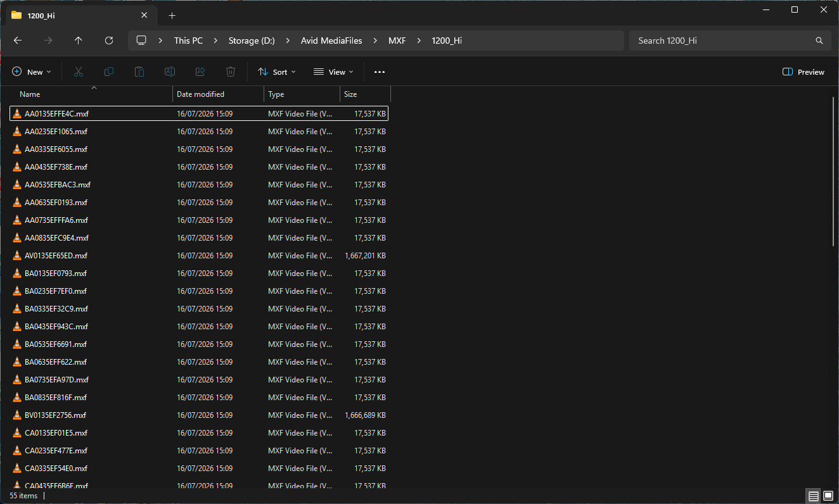
Task: Select file CA0235EF477E.mxf
Action: pyautogui.click(x=199, y=451)
